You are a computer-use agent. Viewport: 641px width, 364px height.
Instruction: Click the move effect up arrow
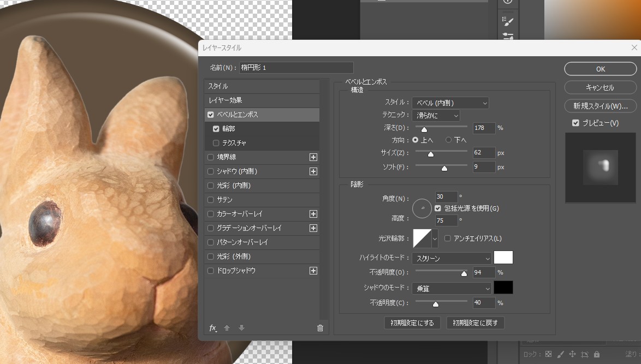point(227,328)
